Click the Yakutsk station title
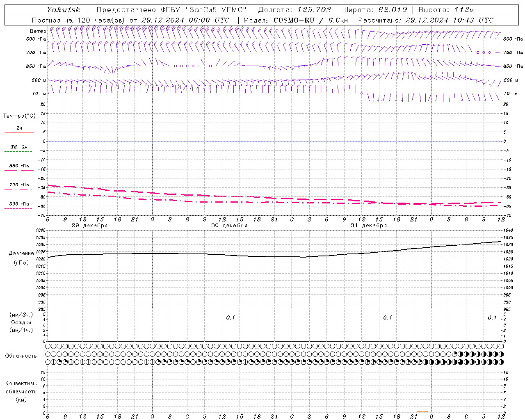This screenshot has width=525, height=420. 63,10
